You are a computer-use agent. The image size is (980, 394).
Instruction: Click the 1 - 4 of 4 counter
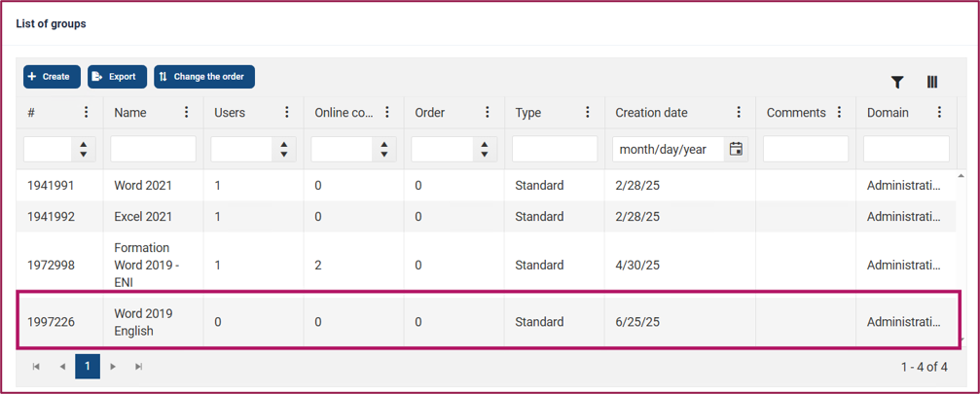point(924,367)
